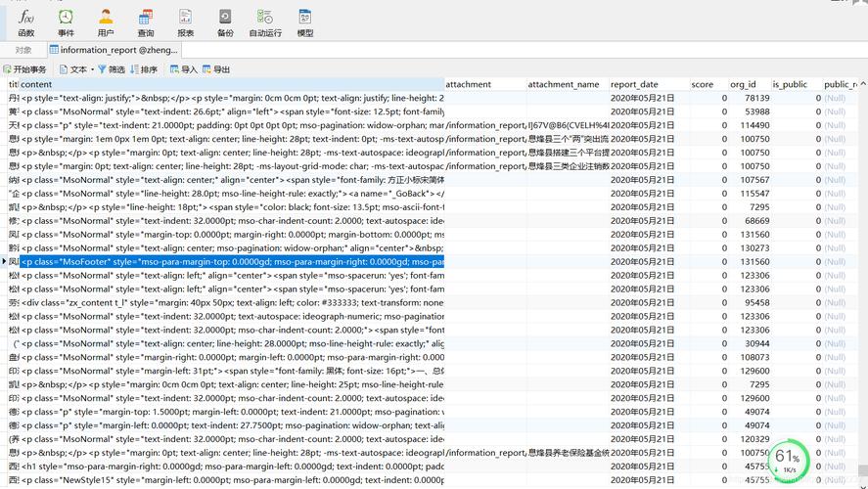
Task: Click org_id cell with value 114490
Action: coord(750,125)
